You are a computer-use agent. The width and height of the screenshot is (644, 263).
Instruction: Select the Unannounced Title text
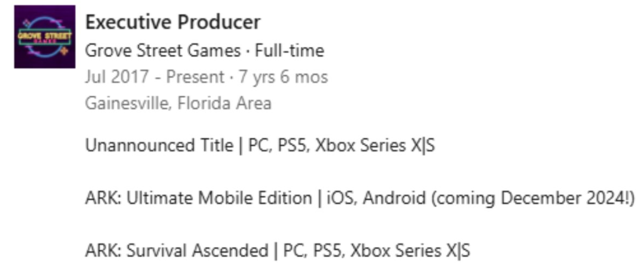tap(159, 146)
